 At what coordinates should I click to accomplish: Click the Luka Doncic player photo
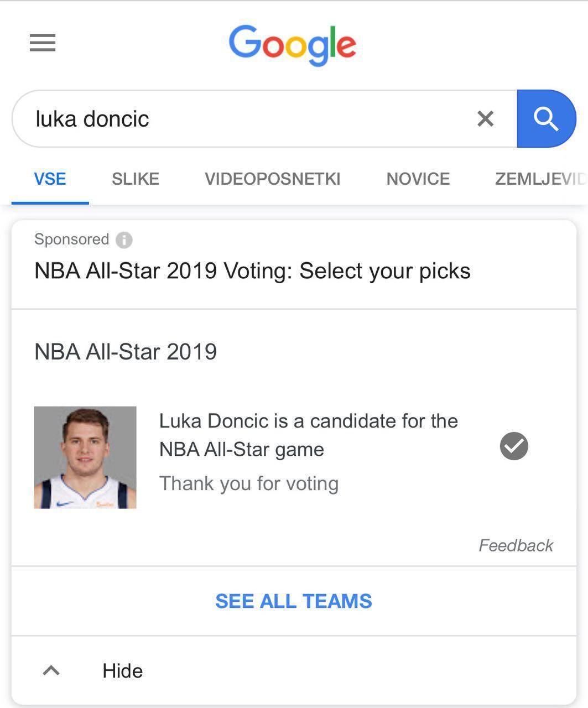pyautogui.click(x=85, y=457)
